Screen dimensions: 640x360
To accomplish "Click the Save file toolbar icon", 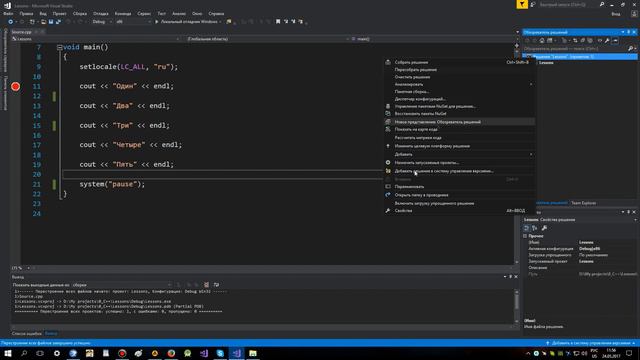I will coord(51,22).
